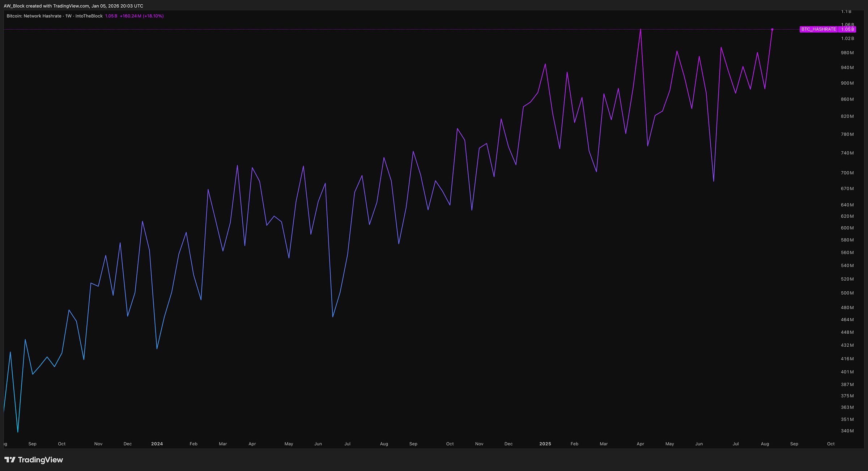Viewport: 868px width, 471px height.
Task: Select the Bitcoin: Network Hashrate legend title
Action: coord(34,16)
